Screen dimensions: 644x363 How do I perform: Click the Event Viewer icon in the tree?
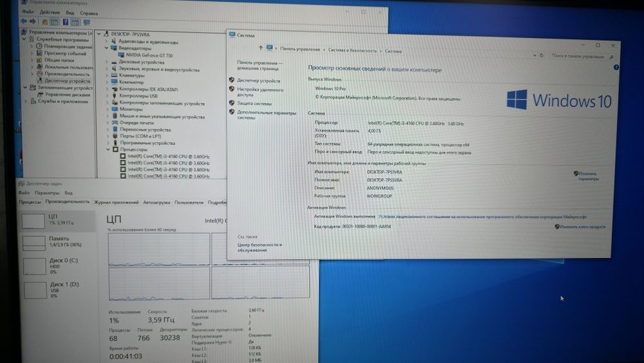pyautogui.click(x=39, y=53)
